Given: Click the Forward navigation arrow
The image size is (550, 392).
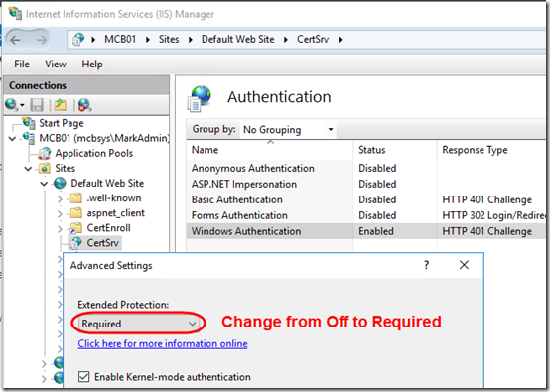Looking at the screenshot, I should pos(42,40).
